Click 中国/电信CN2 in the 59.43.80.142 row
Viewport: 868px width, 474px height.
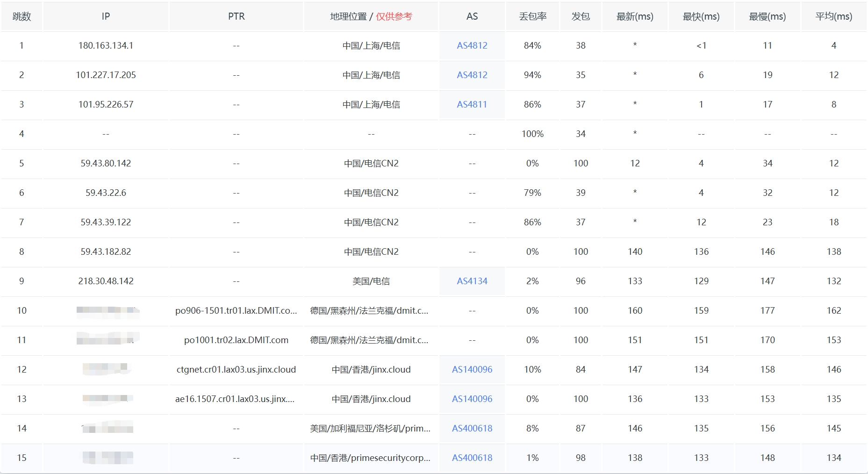(x=371, y=163)
